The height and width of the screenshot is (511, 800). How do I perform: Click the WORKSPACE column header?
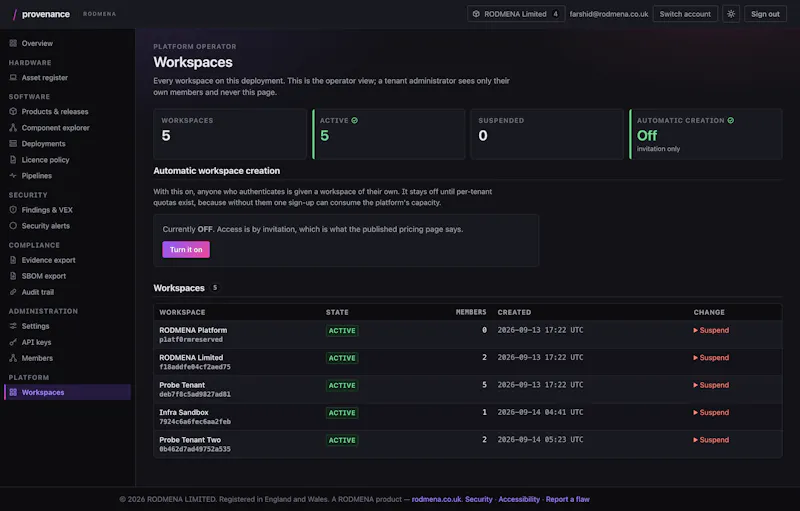tap(182, 312)
